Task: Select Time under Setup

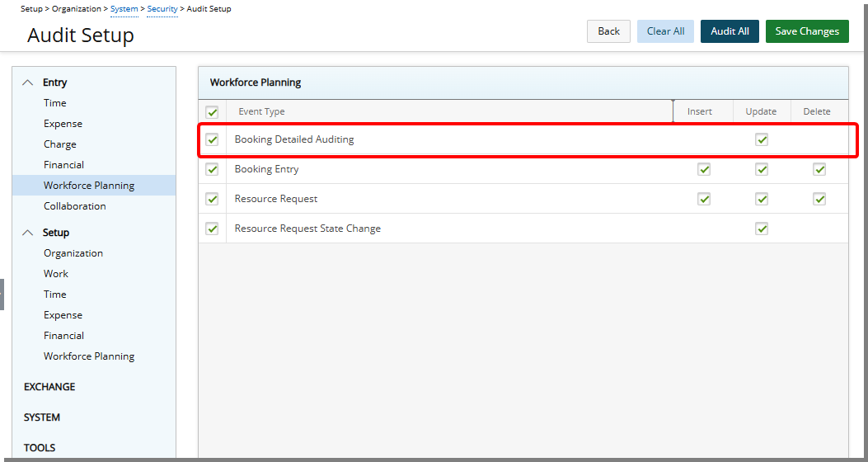Action: point(54,295)
